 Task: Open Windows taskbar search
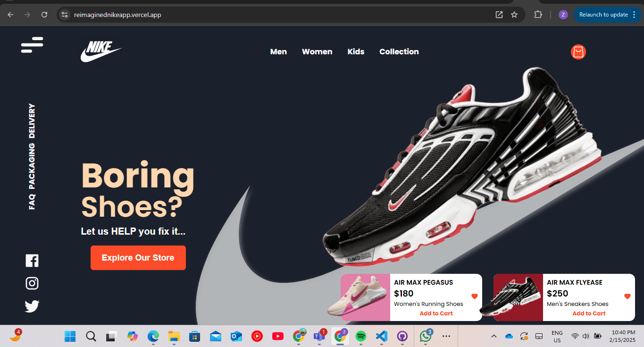pos(91,336)
